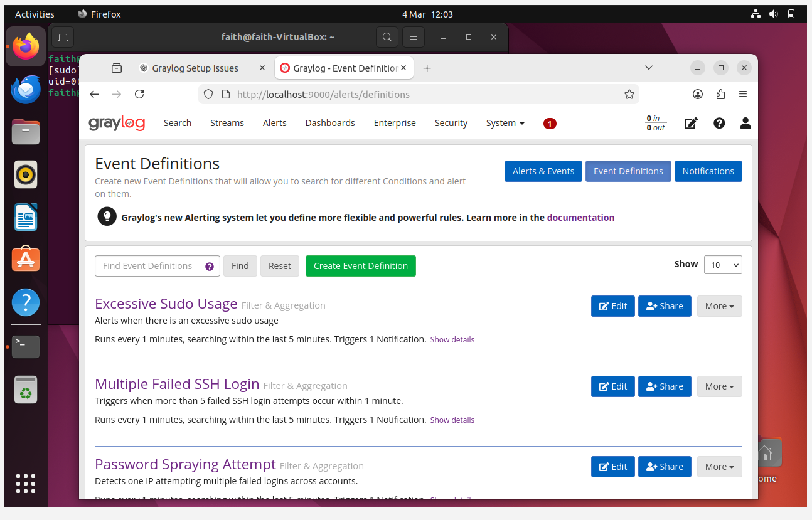Open the Show page size dropdown
The image size is (812, 520).
point(723,265)
